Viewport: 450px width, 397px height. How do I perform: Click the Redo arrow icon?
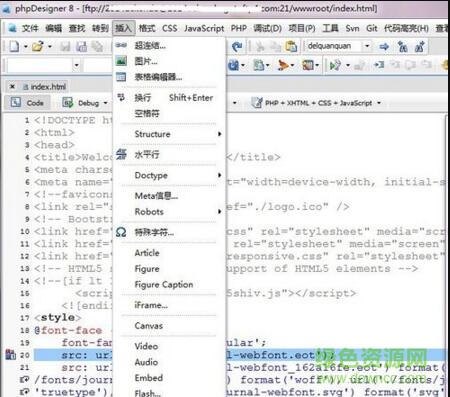[237, 47]
